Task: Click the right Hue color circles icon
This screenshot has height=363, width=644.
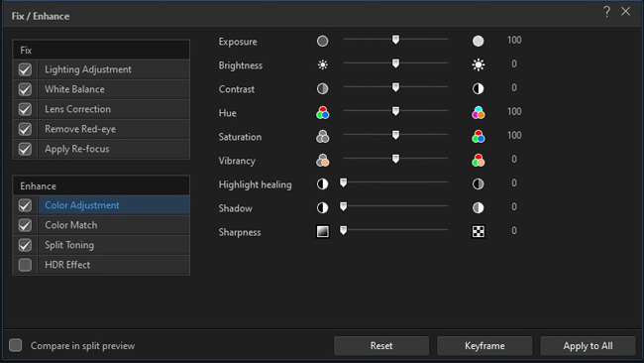Action: pyautogui.click(x=479, y=112)
